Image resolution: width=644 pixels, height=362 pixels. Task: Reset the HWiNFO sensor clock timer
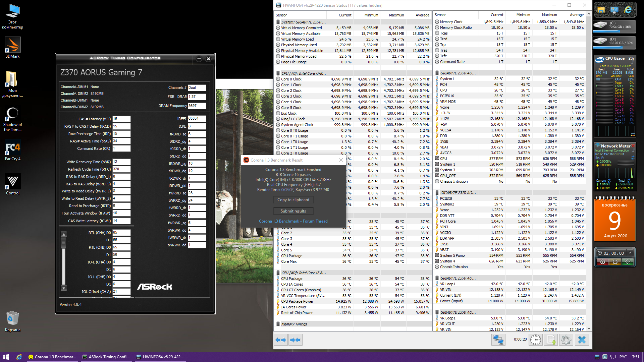[x=536, y=340]
